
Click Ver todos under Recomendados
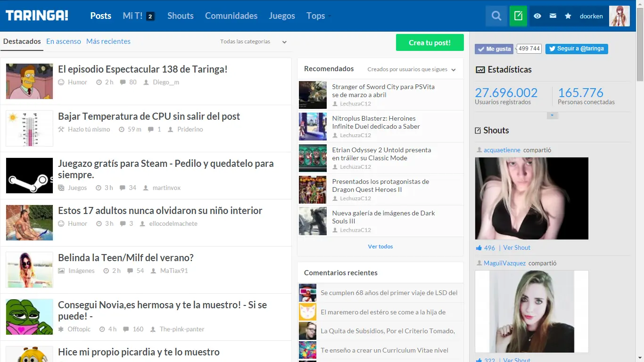point(380,246)
